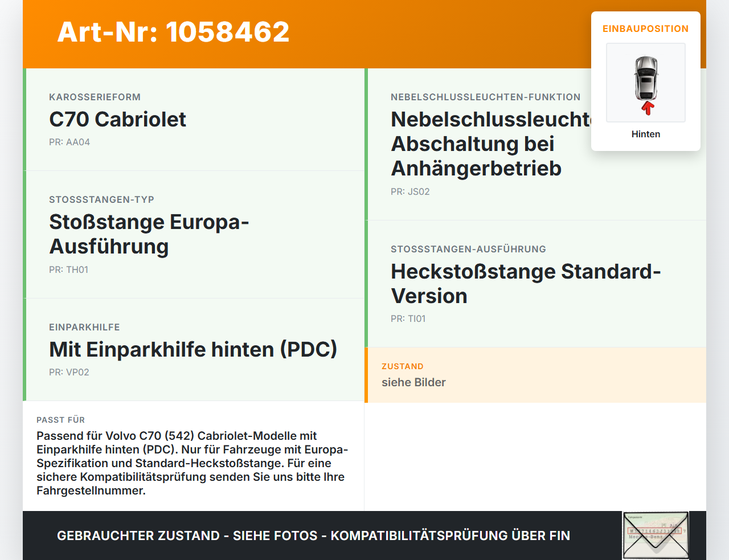Viewport: 729px width, 560px height.
Task: Click PR code AA04
Action: [69, 142]
